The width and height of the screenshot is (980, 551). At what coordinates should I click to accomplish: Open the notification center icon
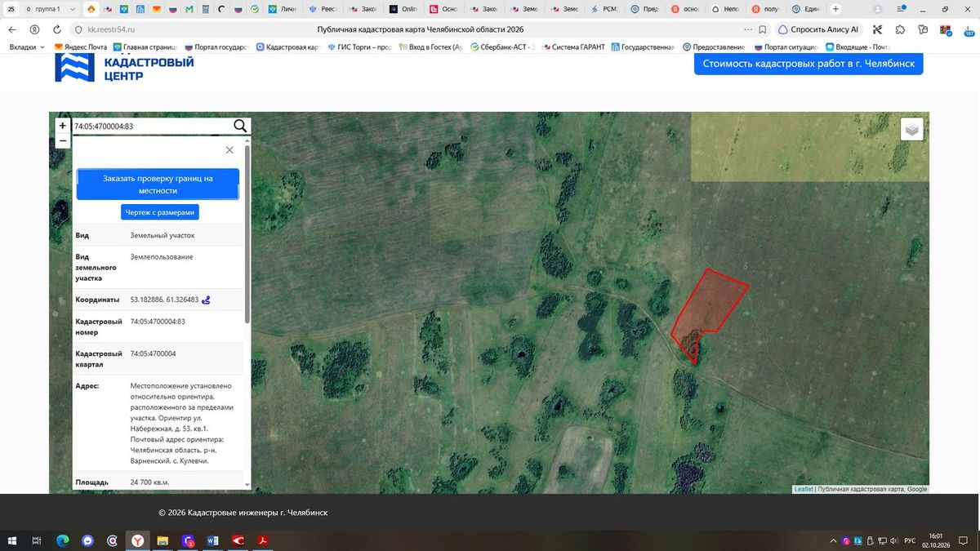[965, 540]
